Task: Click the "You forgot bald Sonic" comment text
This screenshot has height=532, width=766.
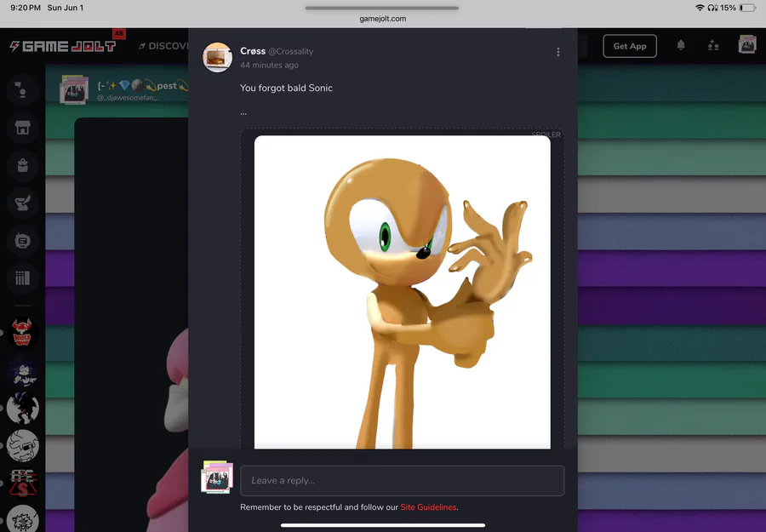Action: (x=286, y=88)
